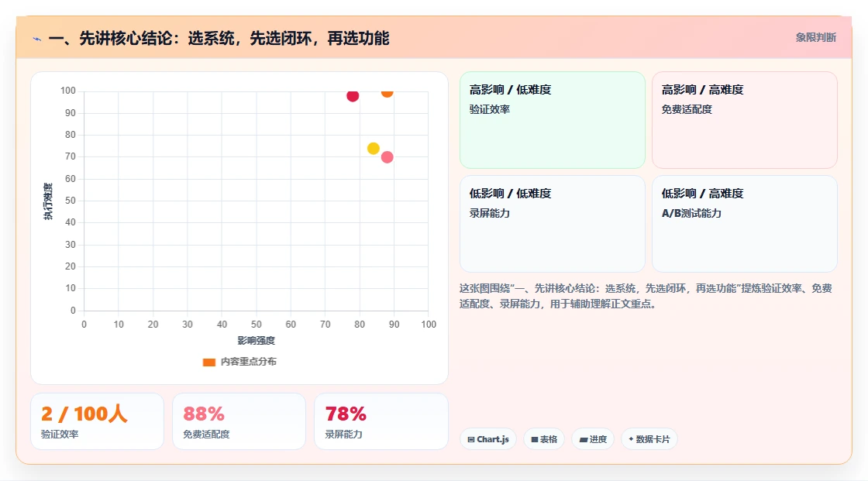Click the orange scatter point at top
The image size is (868, 481).
pyautogui.click(x=387, y=92)
